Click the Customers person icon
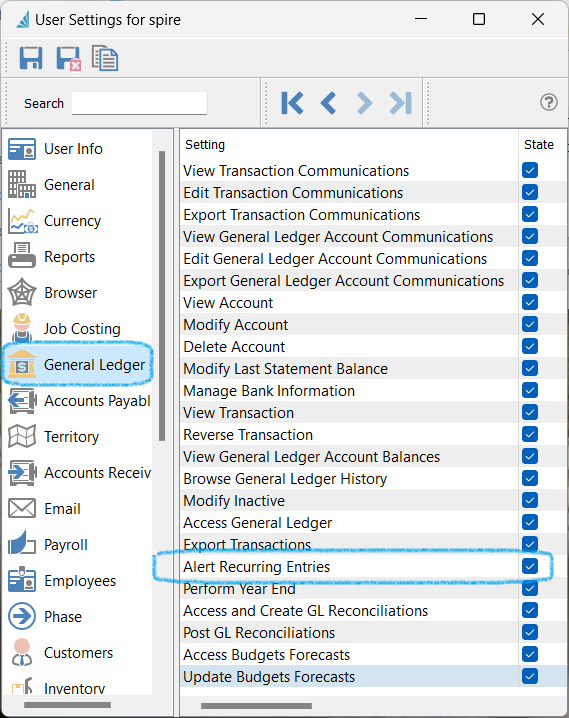The image size is (569, 718). coord(22,652)
